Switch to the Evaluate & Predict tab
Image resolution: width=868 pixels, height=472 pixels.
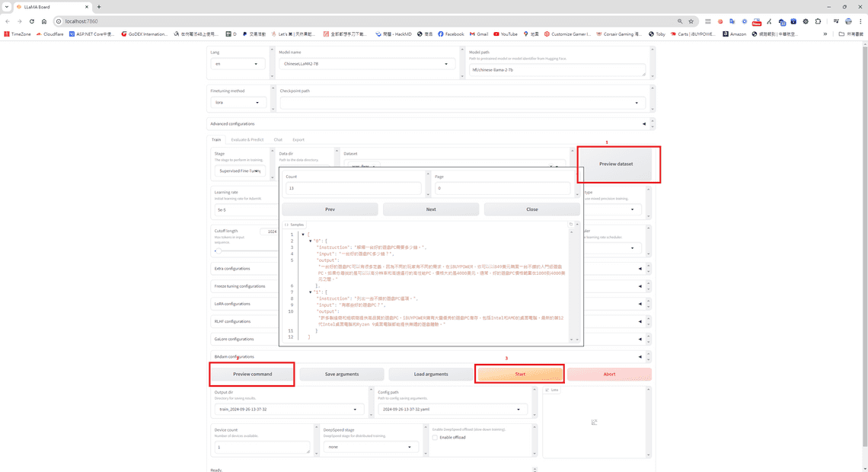[247, 139]
